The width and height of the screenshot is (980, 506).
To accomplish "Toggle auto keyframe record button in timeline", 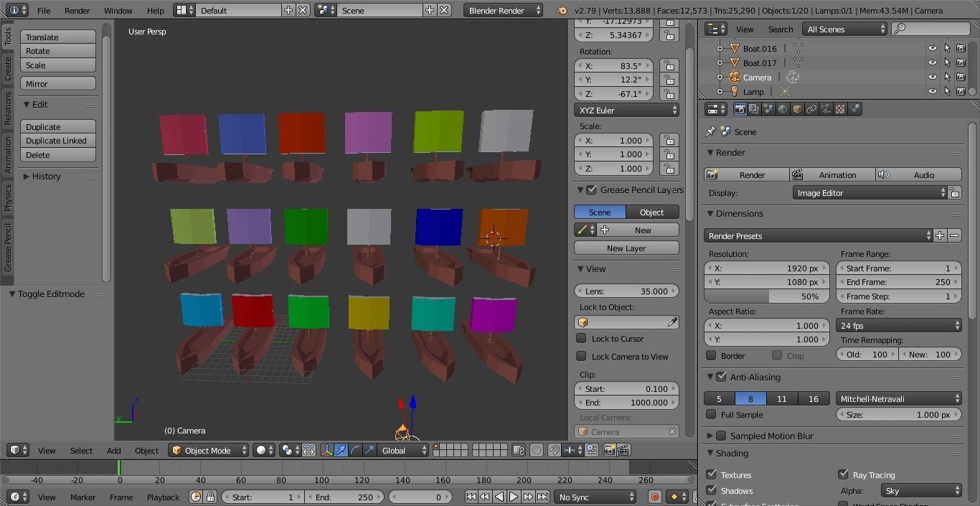I will click(654, 497).
